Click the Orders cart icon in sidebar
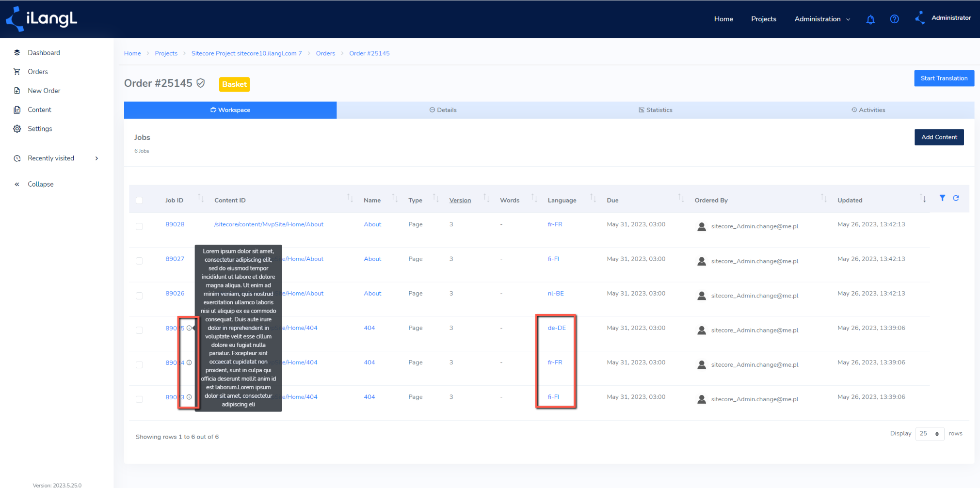Viewport: 980px width, 488px height. click(17, 72)
